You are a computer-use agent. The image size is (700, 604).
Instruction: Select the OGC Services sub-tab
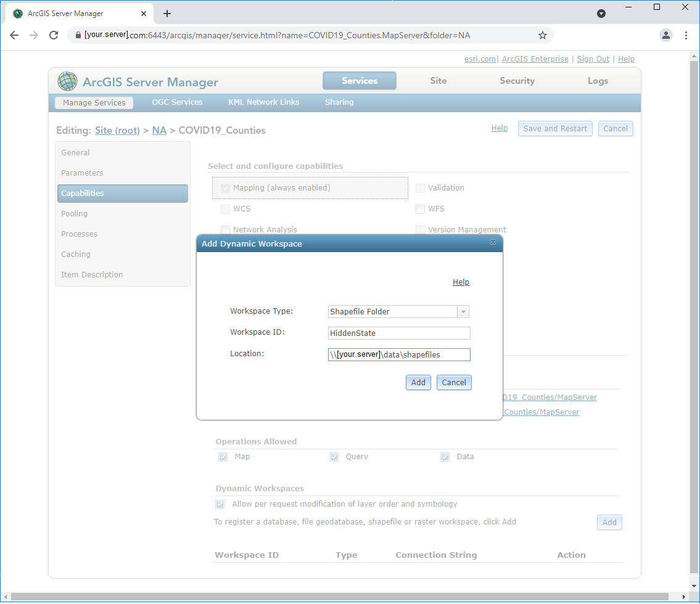(177, 102)
